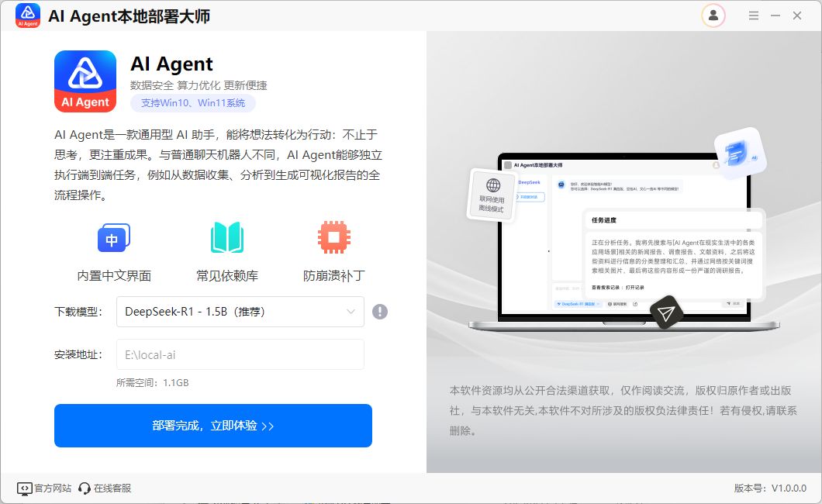This screenshot has height=504, width=822.
Task: Open the hamburger menu in title bar
Action: 753,16
